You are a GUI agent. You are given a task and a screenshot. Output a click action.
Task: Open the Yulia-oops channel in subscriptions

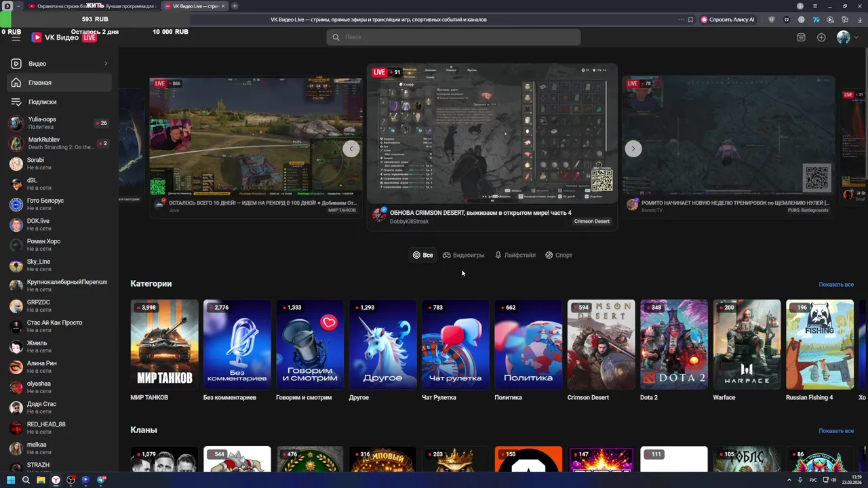click(x=60, y=123)
